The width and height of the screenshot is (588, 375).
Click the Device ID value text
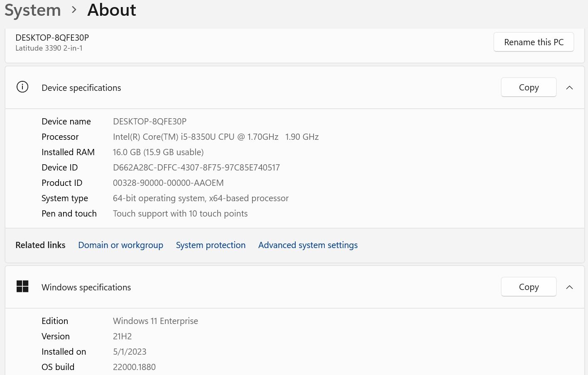pos(196,168)
